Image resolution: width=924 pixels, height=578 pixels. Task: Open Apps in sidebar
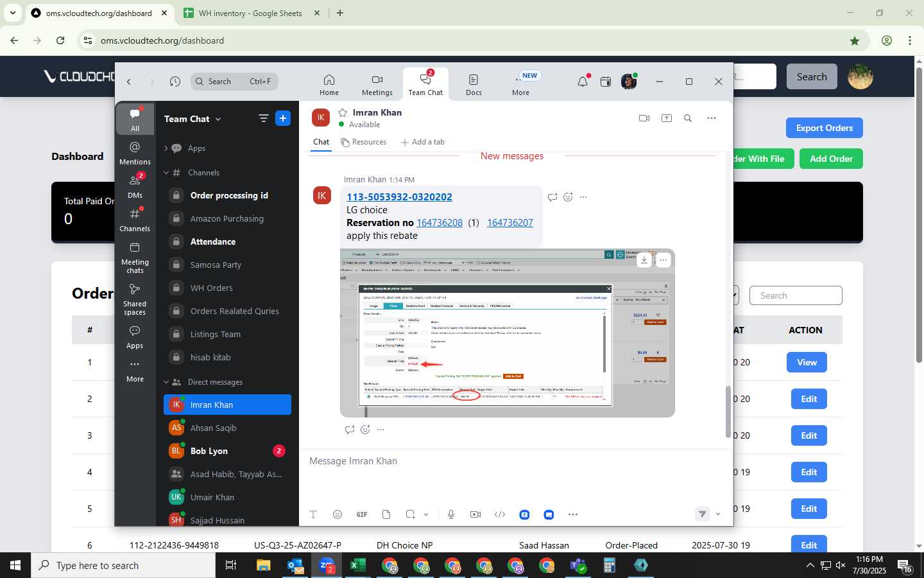click(x=135, y=337)
